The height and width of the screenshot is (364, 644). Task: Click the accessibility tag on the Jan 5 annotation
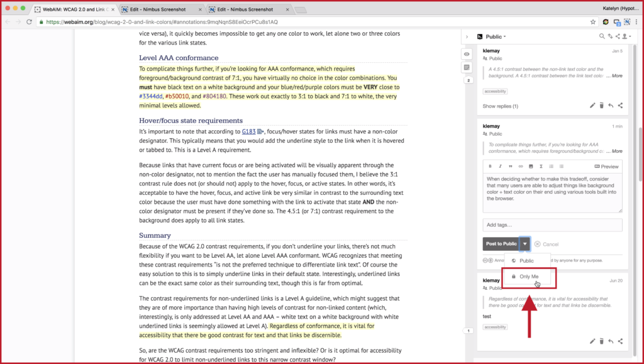tap(496, 92)
